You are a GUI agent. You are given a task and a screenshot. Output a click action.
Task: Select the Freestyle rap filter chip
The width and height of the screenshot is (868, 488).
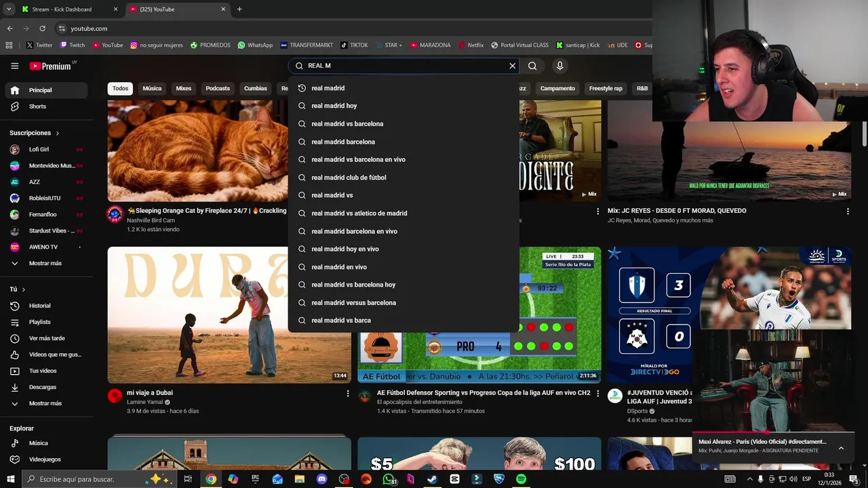coord(606,88)
